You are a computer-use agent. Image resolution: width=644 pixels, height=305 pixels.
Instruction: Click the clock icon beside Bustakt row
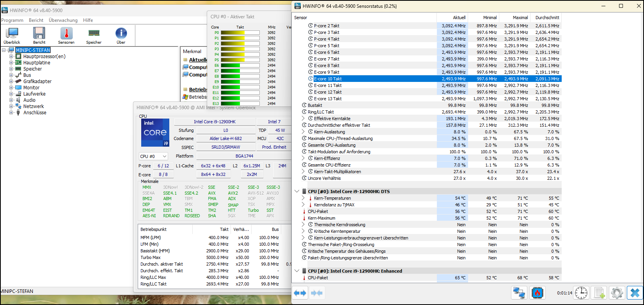304,105
